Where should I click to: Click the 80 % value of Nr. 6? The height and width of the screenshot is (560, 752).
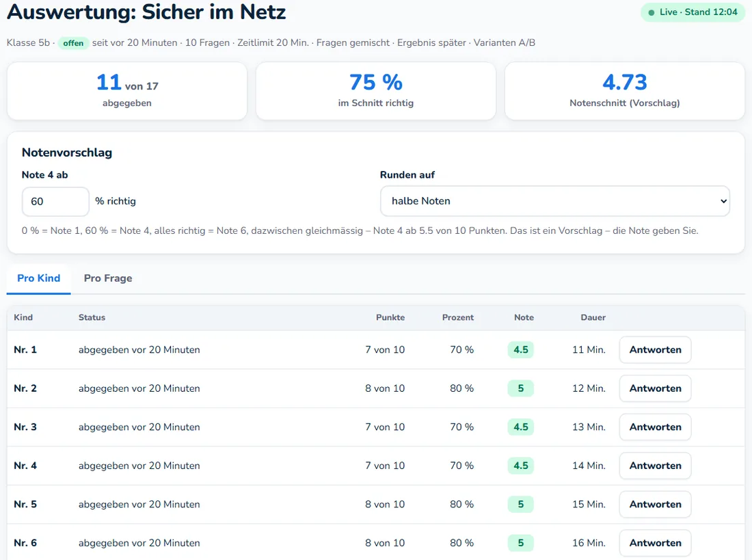462,543
